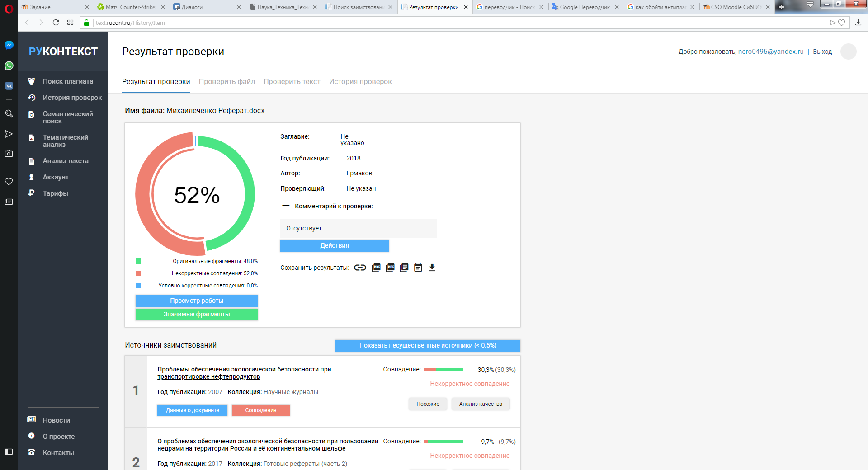Reload the page
This screenshot has width=868, height=470.
(56, 23)
